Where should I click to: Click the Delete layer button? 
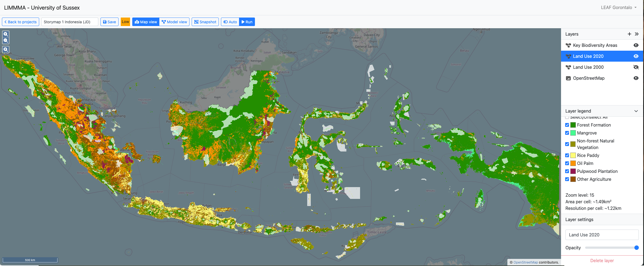tap(602, 261)
